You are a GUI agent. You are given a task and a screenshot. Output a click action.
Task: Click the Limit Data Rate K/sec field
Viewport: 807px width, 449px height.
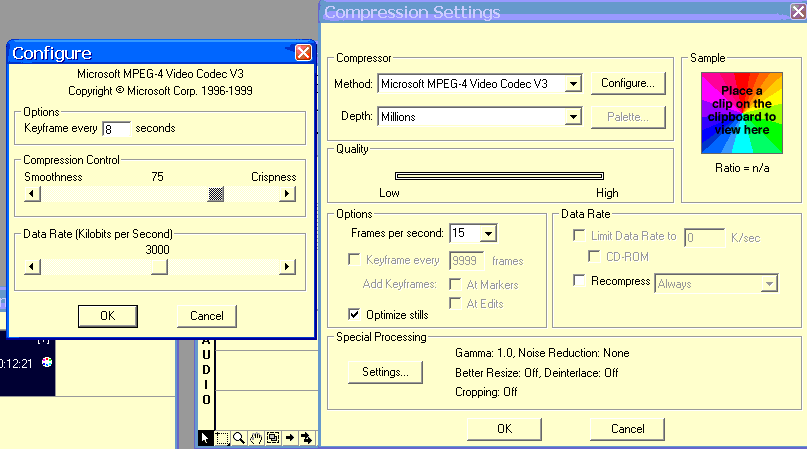pyautogui.click(x=704, y=237)
